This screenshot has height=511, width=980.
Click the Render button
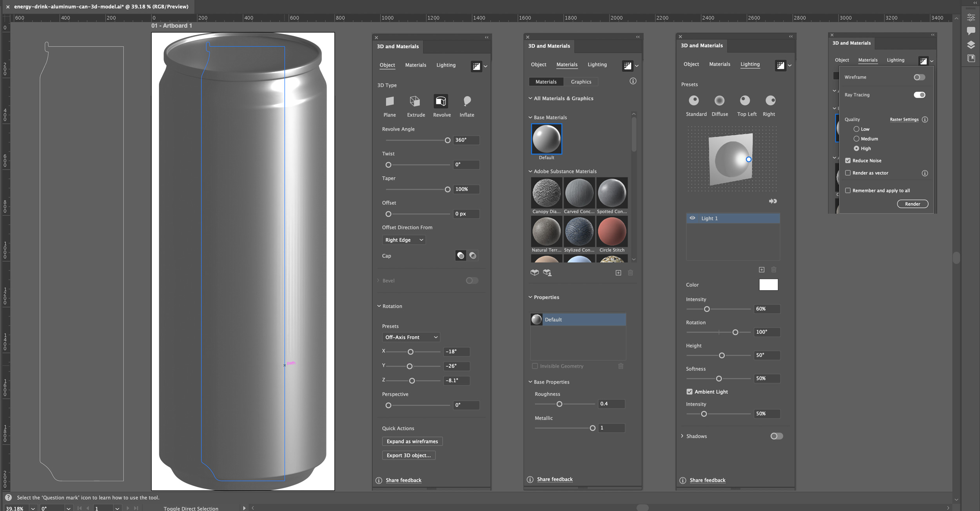click(x=913, y=204)
